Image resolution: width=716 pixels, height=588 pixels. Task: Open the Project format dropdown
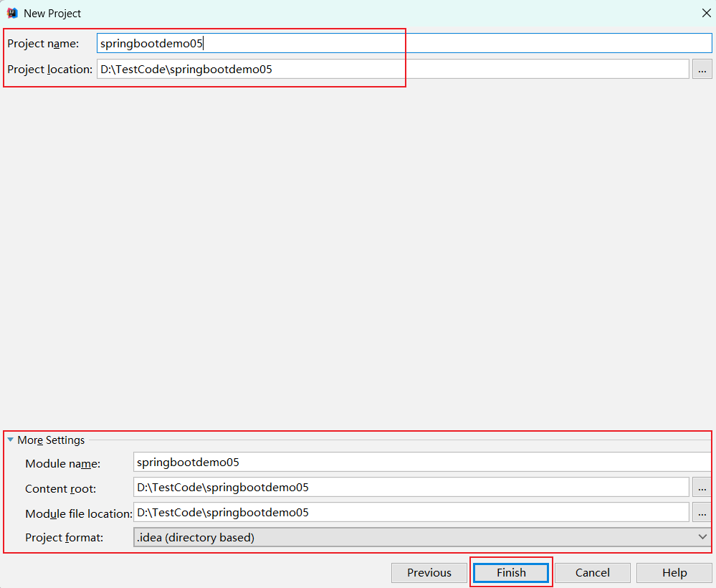422,537
